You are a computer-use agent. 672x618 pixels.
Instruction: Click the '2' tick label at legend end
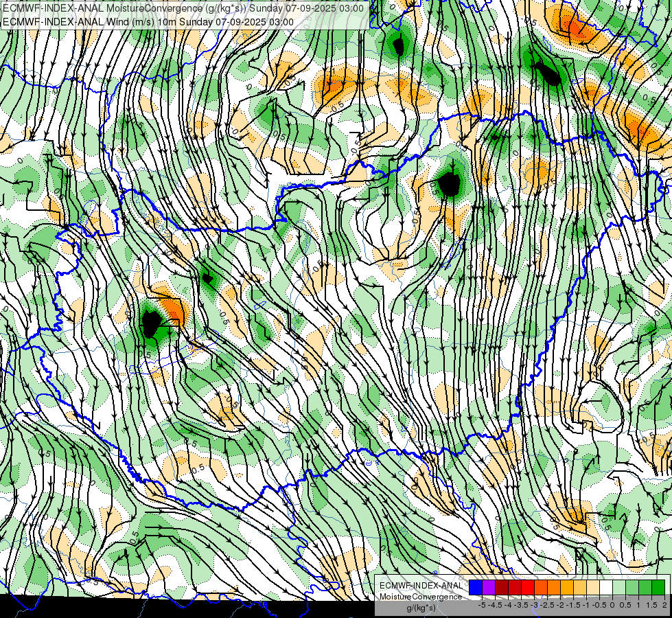(x=664, y=605)
